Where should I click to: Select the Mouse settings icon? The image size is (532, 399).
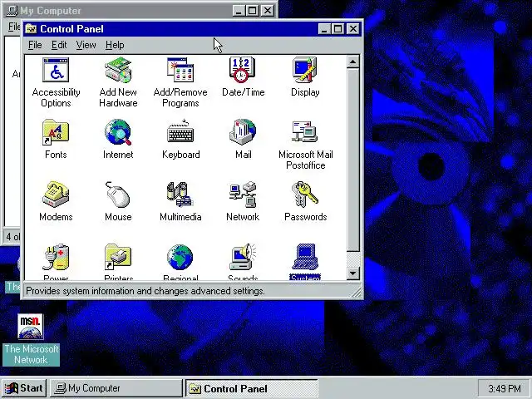(118, 195)
